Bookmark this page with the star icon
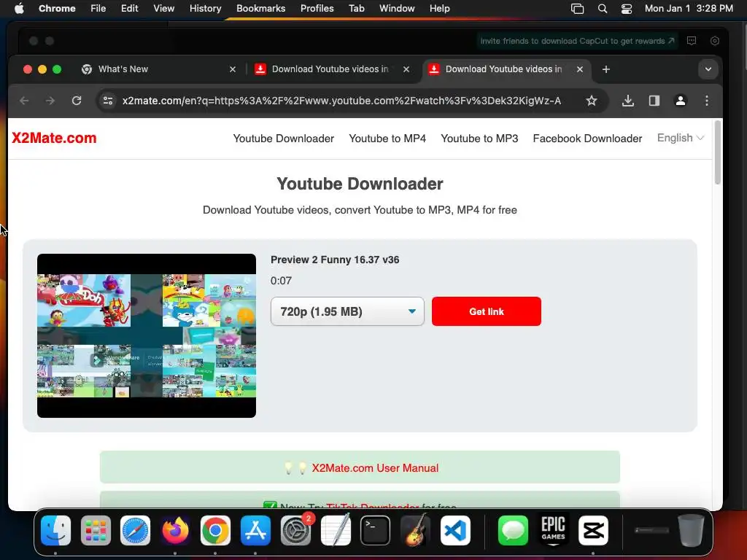Image resolution: width=747 pixels, height=560 pixels. pyautogui.click(x=591, y=101)
